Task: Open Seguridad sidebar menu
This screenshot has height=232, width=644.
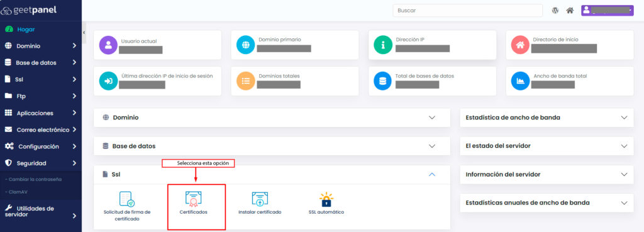Action: coord(41,163)
